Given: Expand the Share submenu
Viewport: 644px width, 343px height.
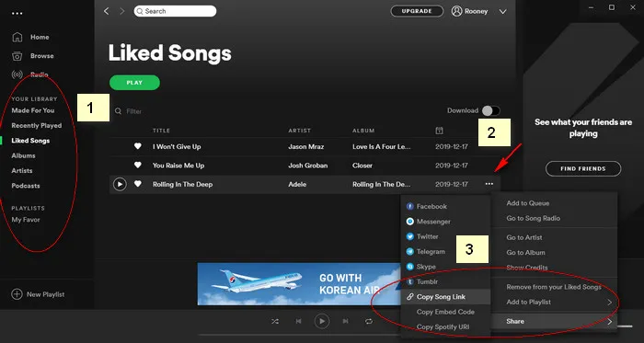Looking at the screenshot, I should coord(554,321).
